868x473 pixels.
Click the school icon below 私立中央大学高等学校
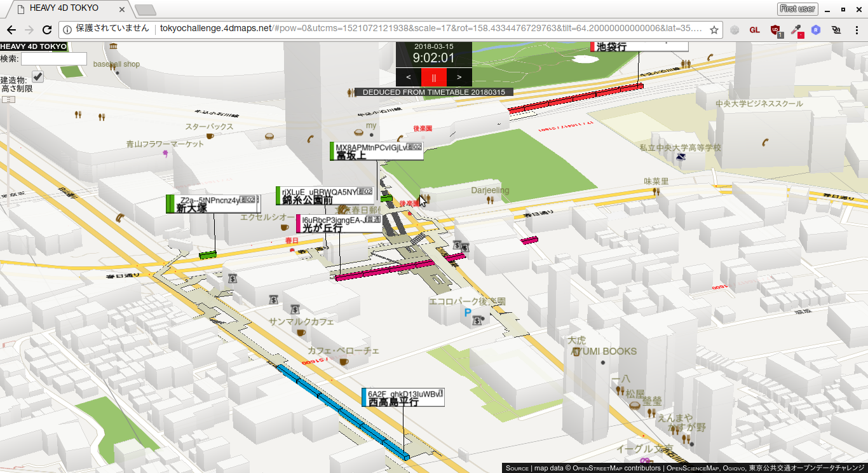click(681, 156)
